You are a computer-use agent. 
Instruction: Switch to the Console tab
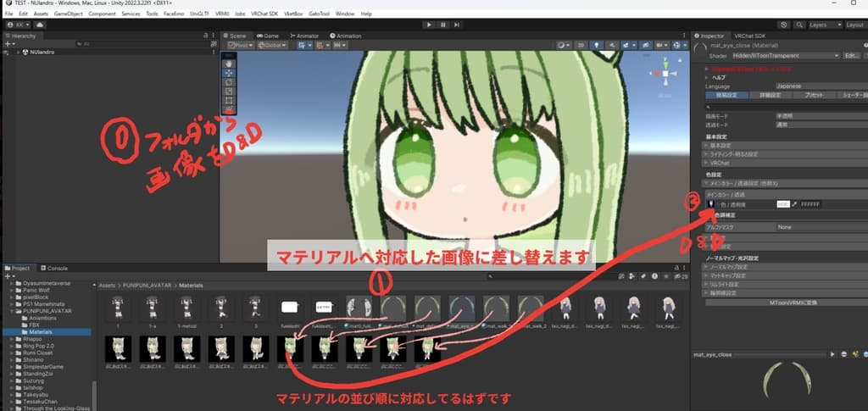pos(54,269)
